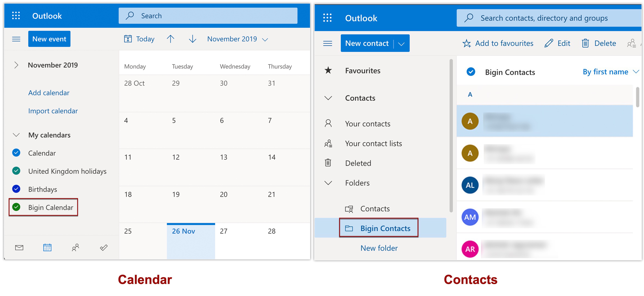Click the calendar down arrow for next month
Image resolution: width=644 pixels, height=296 pixels.
coord(192,39)
